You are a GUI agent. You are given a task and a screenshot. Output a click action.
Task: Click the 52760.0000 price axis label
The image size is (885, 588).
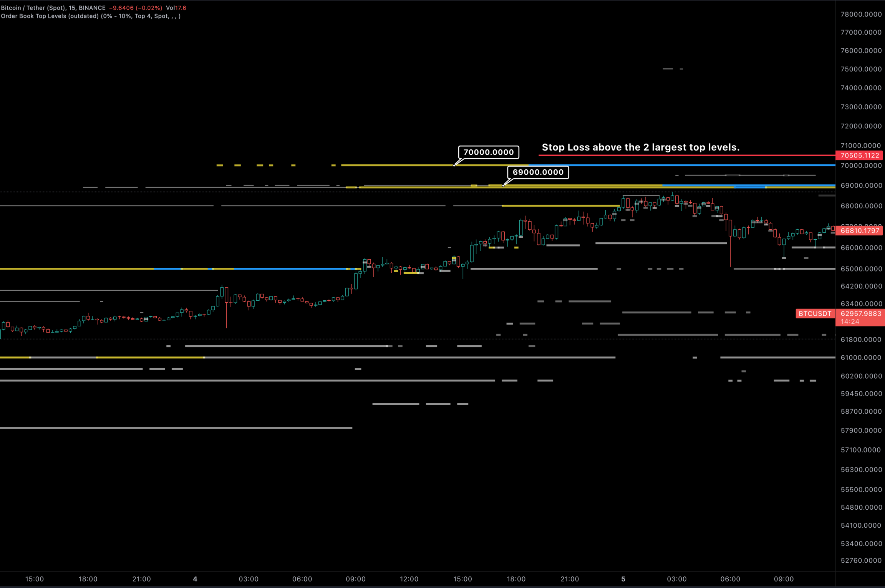[x=861, y=560]
